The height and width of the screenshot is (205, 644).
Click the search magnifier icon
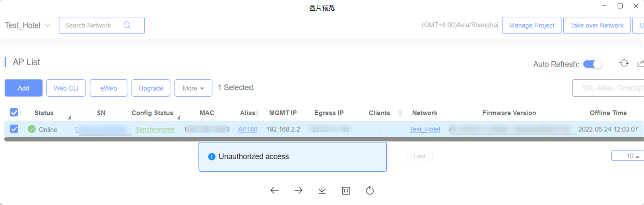127,25
